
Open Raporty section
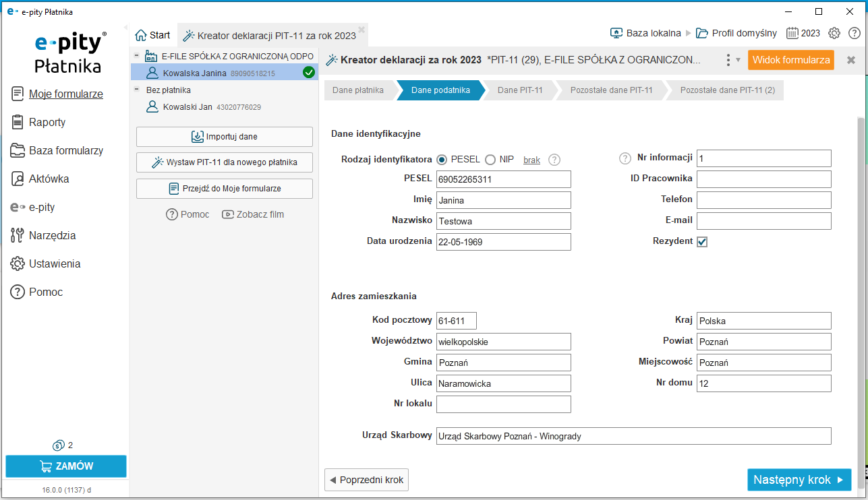[38, 122]
